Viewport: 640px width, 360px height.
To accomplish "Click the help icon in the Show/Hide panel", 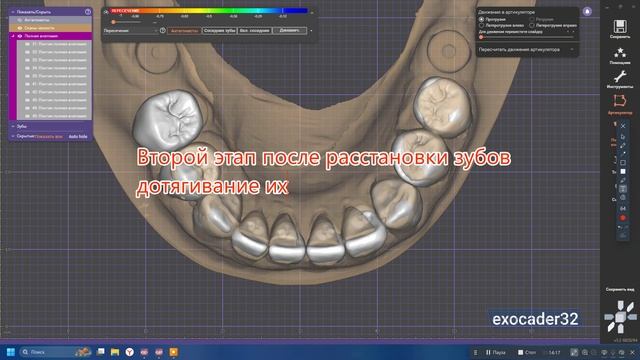I will (87, 12).
